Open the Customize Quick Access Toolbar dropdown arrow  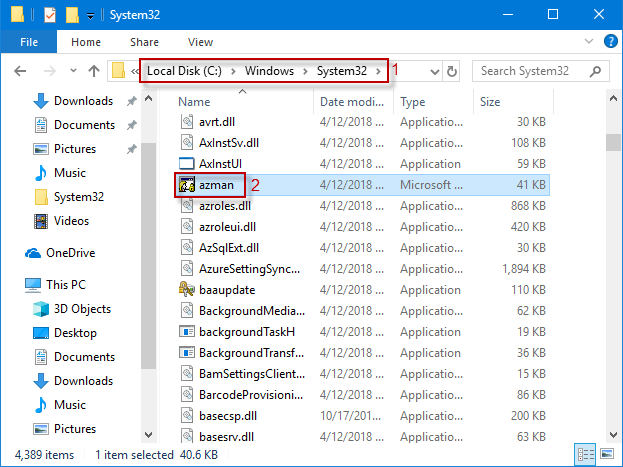(91, 16)
